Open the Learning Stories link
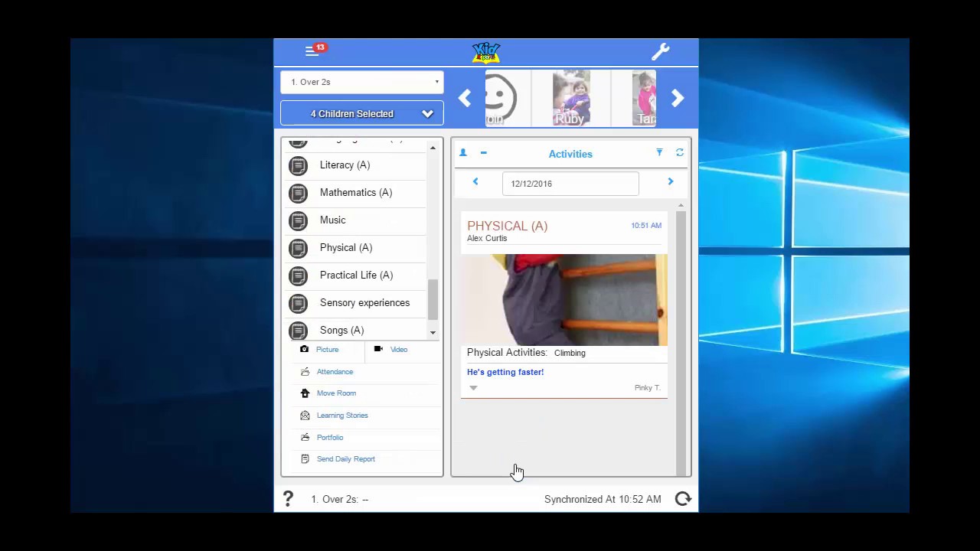 tap(342, 416)
